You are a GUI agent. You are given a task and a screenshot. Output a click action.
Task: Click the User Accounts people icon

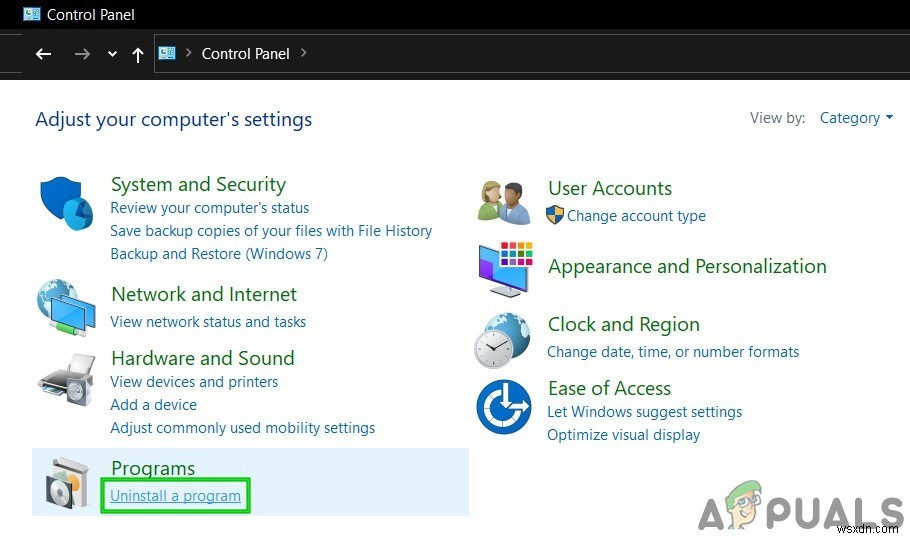click(504, 202)
